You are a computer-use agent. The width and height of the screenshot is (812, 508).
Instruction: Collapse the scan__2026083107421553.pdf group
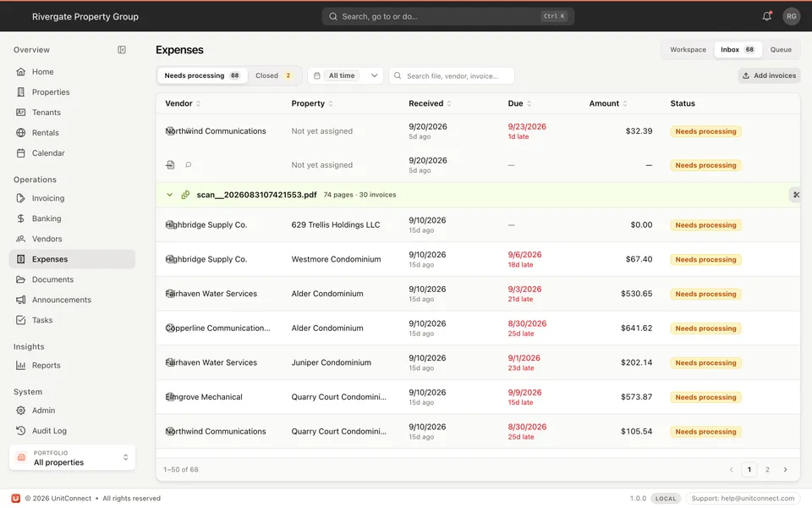[169, 195]
